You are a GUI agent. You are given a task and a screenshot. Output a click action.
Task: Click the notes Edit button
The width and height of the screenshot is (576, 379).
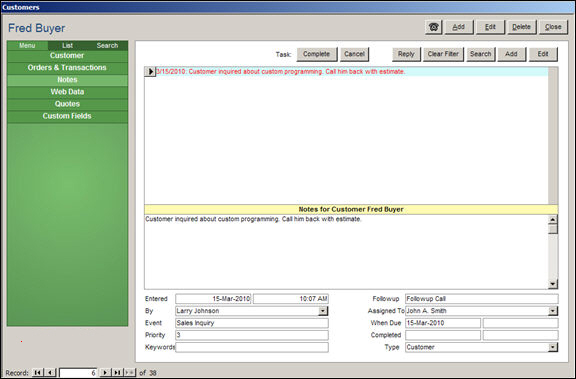(543, 54)
